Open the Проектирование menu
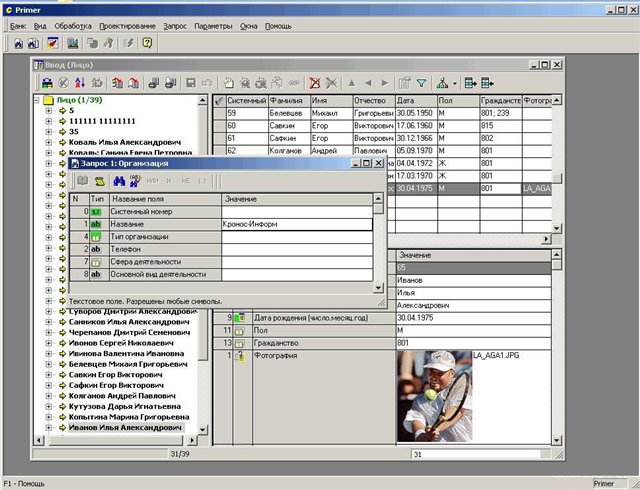Viewport: 640px width, 490px height. point(128,25)
